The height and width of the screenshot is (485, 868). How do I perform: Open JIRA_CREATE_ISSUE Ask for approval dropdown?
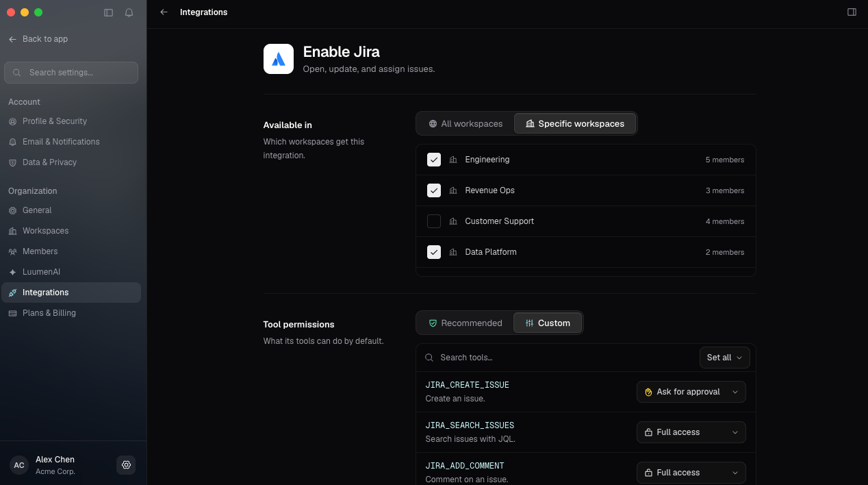point(691,392)
